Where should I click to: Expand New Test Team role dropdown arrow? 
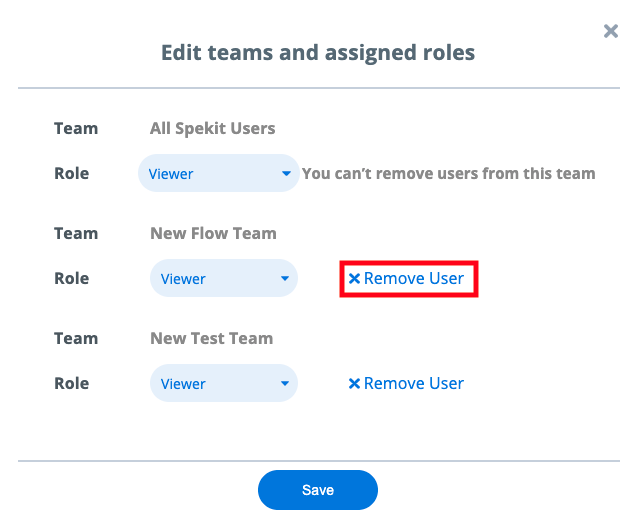[285, 383]
